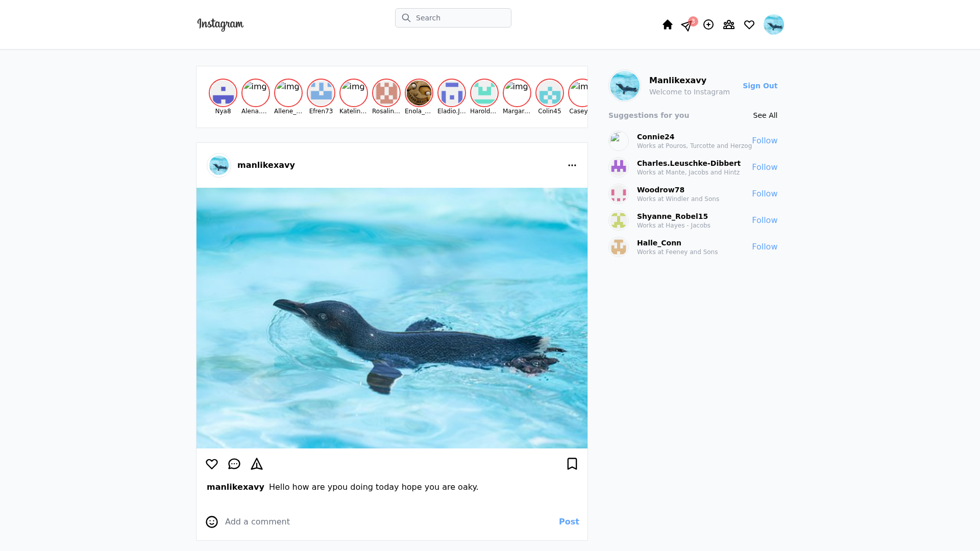This screenshot has width=980, height=551.
Task: Click the Post comment button
Action: coord(569,521)
